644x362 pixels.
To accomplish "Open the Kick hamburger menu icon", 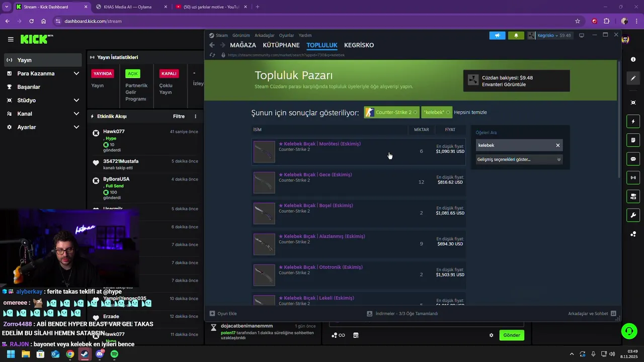I will click(x=11, y=39).
